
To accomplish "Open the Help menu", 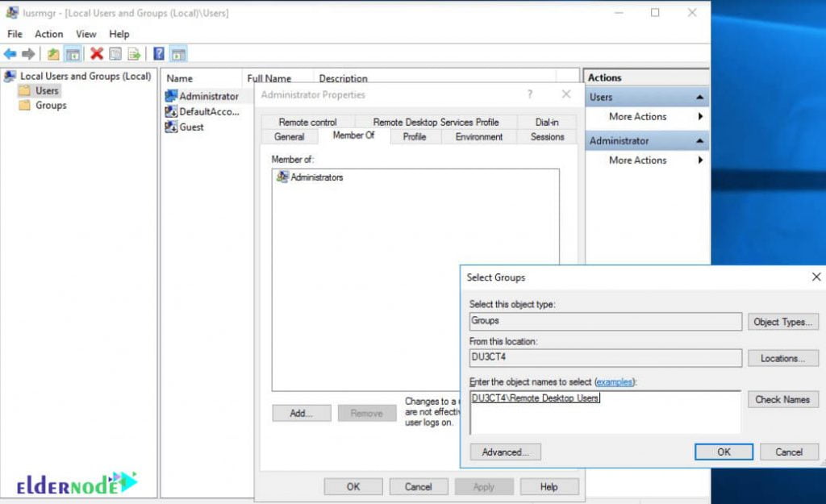I will pyautogui.click(x=119, y=34).
